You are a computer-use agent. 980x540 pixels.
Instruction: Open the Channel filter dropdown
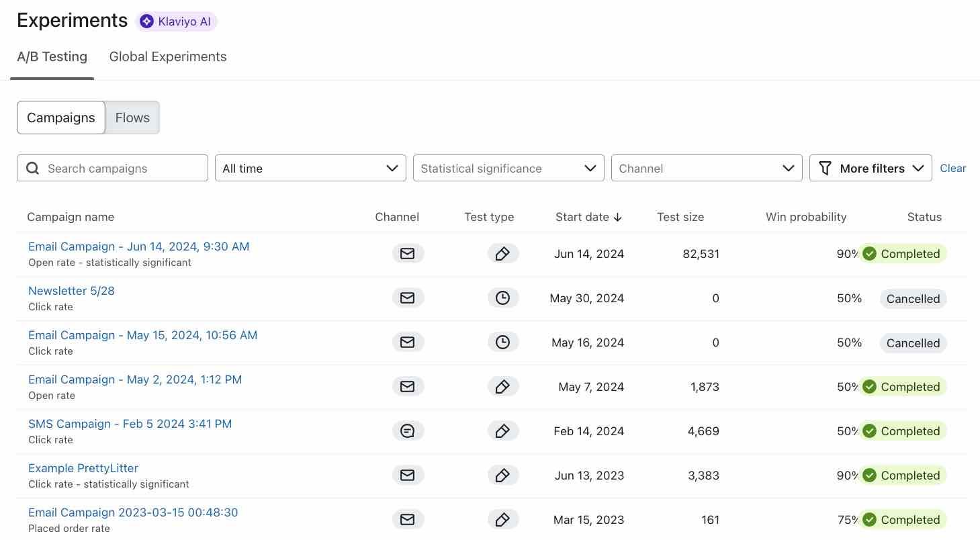click(706, 168)
